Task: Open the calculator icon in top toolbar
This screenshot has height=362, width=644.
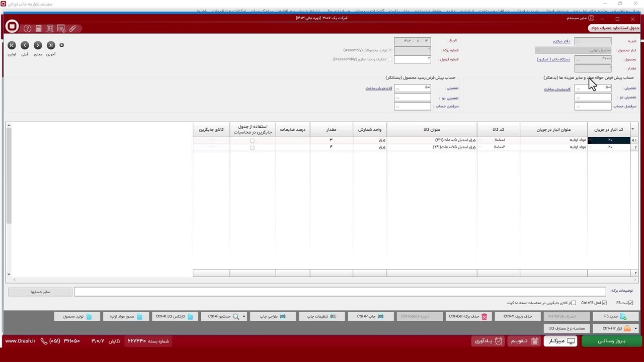Action: 39,29
